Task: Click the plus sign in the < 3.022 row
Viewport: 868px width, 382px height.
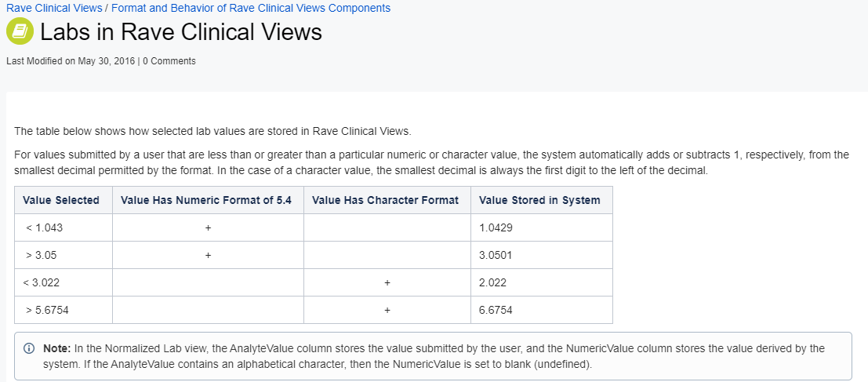Action: 387,282
